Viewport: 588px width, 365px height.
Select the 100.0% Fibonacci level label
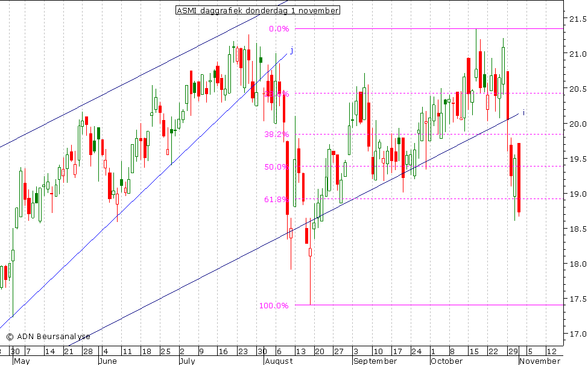[274, 306]
